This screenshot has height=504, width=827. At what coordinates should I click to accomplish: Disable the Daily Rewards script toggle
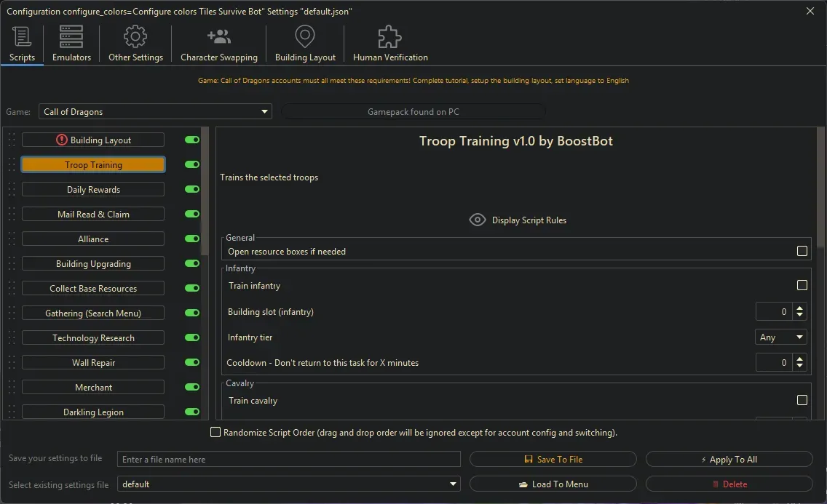pos(191,189)
